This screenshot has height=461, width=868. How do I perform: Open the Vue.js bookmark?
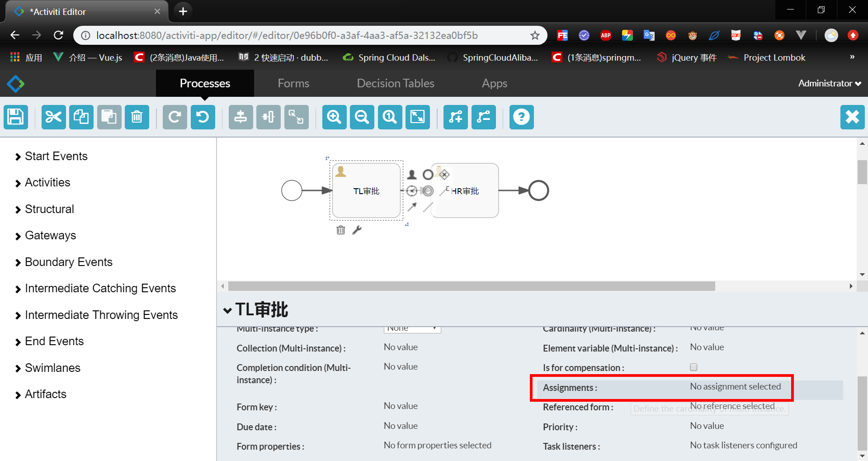click(x=88, y=57)
